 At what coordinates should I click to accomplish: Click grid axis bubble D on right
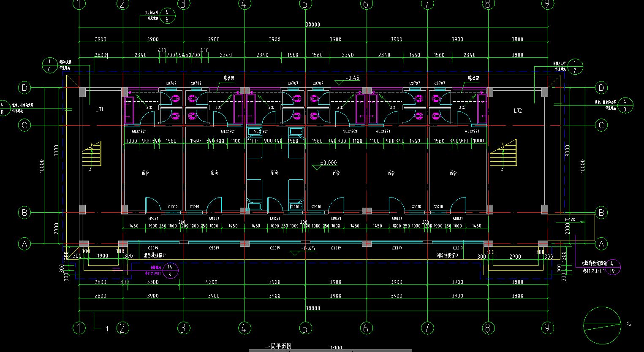pyautogui.click(x=601, y=88)
